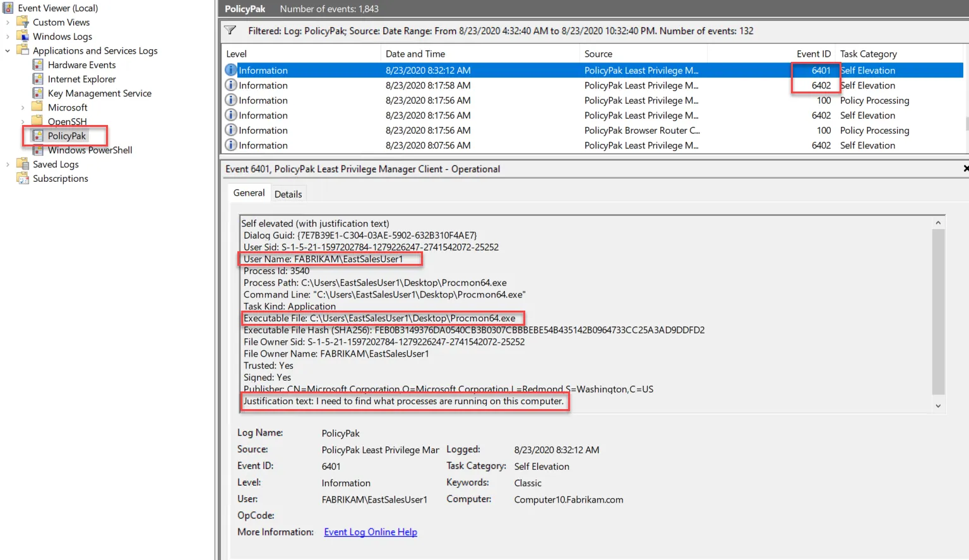Click the Key Management Service log icon
The width and height of the screenshot is (969, 560).
coord(38,93)
